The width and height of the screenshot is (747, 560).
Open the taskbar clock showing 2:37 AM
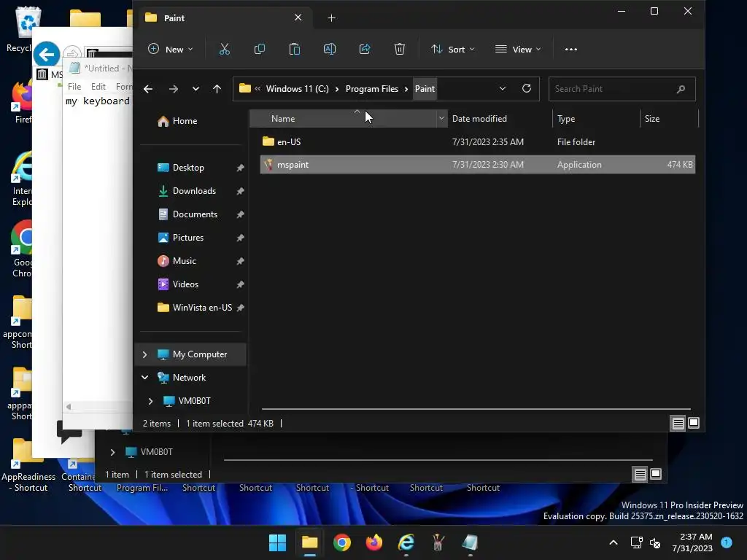pyautogui.click(x=692, y=542)
